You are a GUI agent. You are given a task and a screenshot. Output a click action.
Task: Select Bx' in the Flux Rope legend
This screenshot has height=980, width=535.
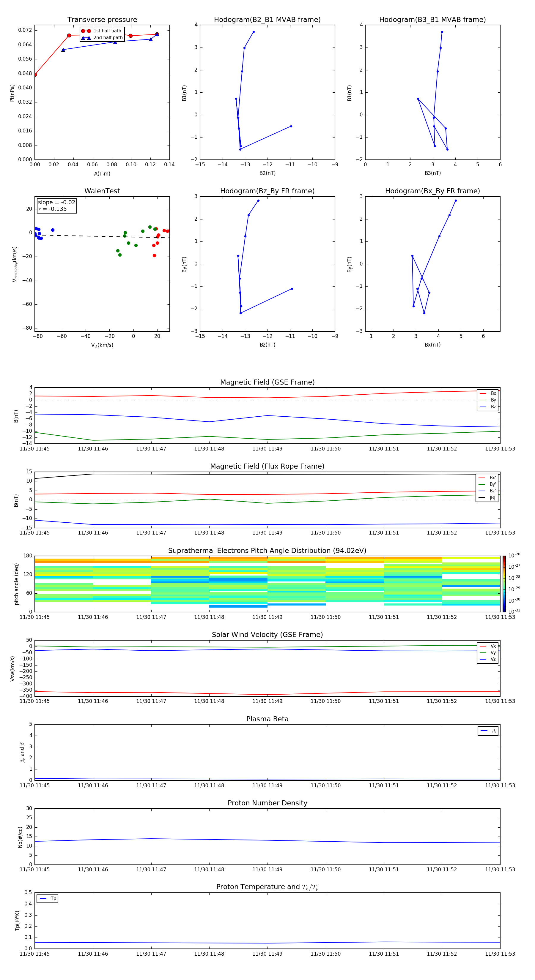pos(487,478)
